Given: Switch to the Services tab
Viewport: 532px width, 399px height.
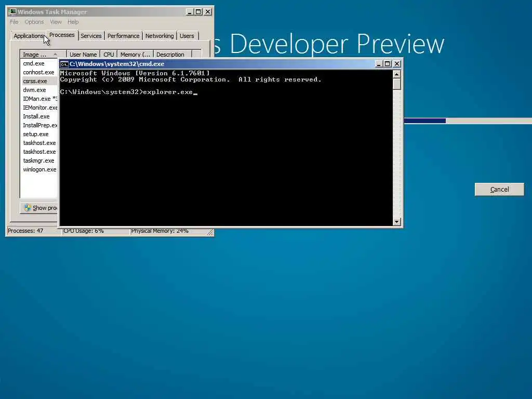Looking at the screenshot, I should point(91,36).
